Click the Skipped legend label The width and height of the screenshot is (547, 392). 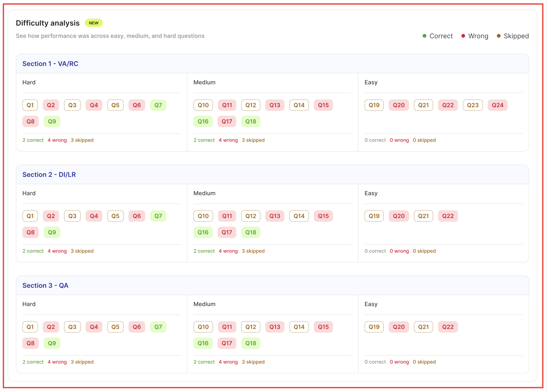point(516,36)
